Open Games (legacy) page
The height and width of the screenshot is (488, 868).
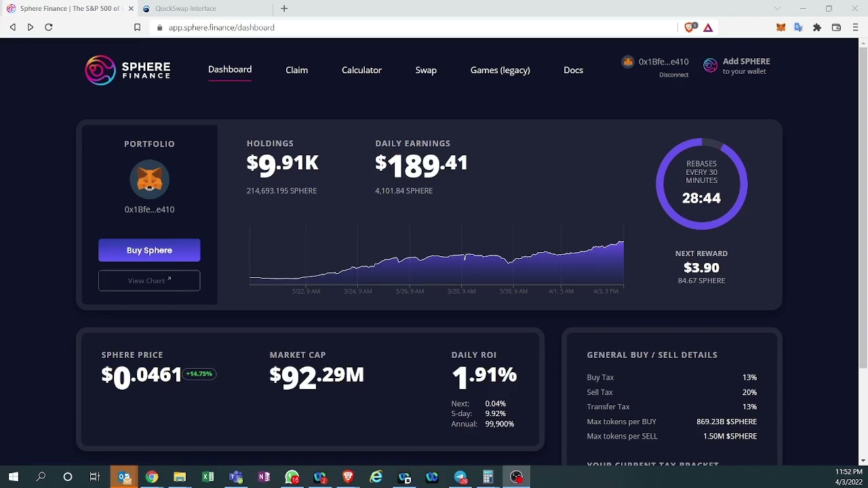click(x=500, y=70)
